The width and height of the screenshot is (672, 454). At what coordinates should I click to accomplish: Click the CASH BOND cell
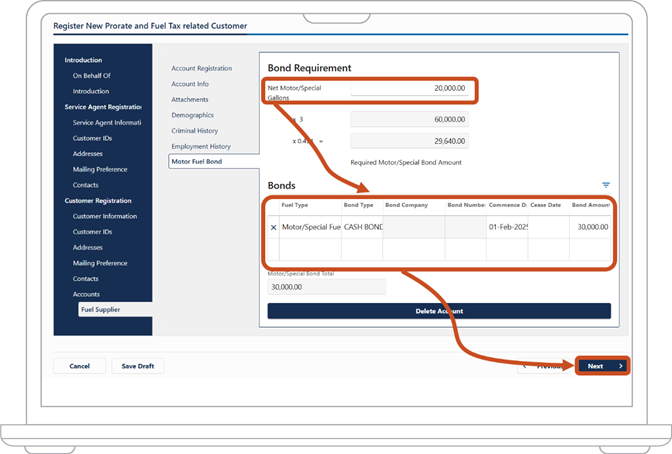363,227
